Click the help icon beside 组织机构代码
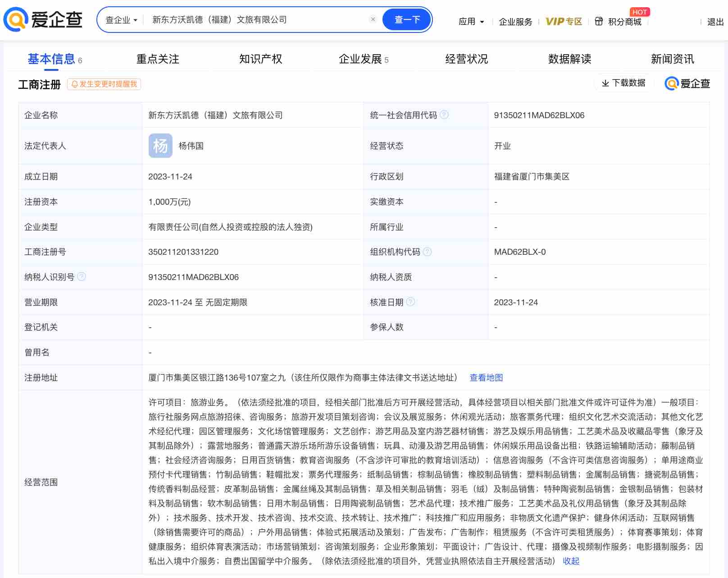 pos(428,252)
